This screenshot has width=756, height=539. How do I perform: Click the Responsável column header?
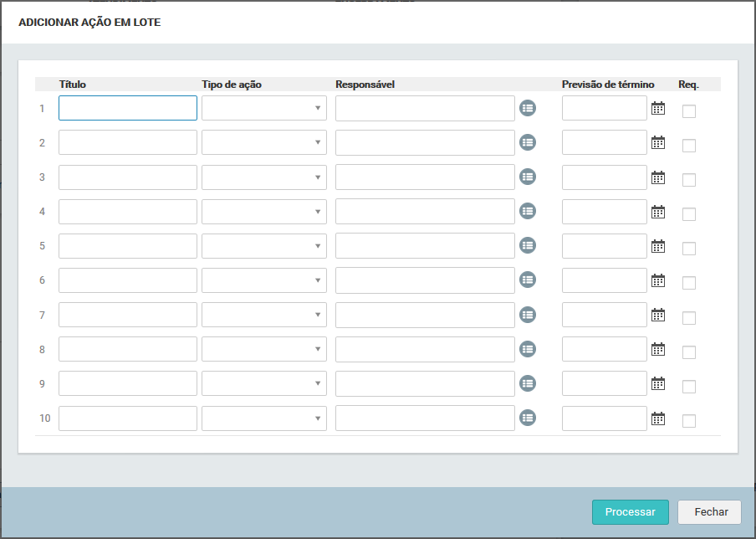pyautogui.click(x=365, y=85)
